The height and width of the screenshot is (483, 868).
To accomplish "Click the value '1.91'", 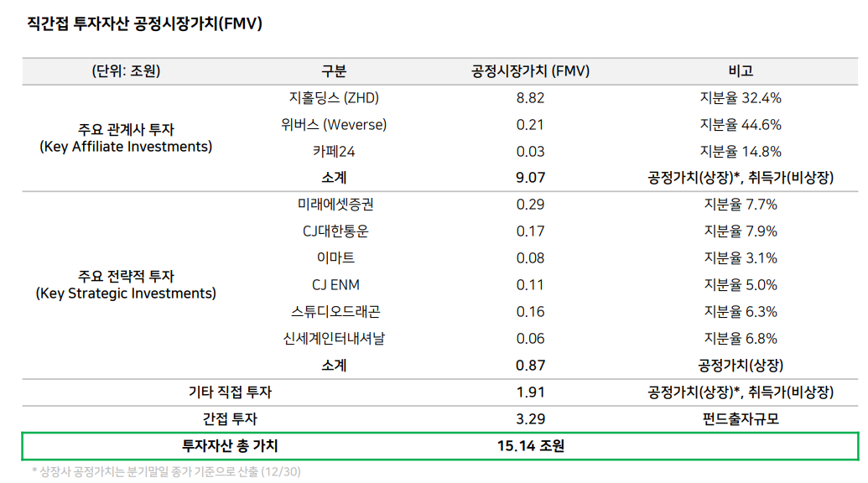I will click(530, 392).
